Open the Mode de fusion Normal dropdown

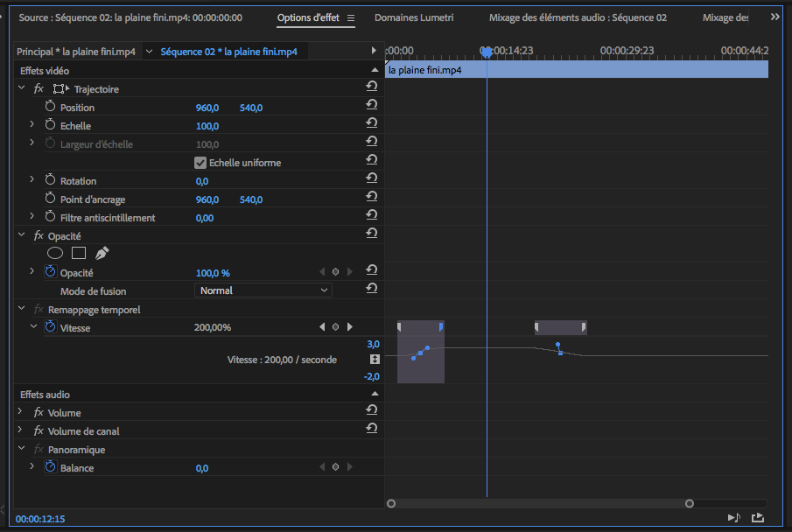coord(263,290)
